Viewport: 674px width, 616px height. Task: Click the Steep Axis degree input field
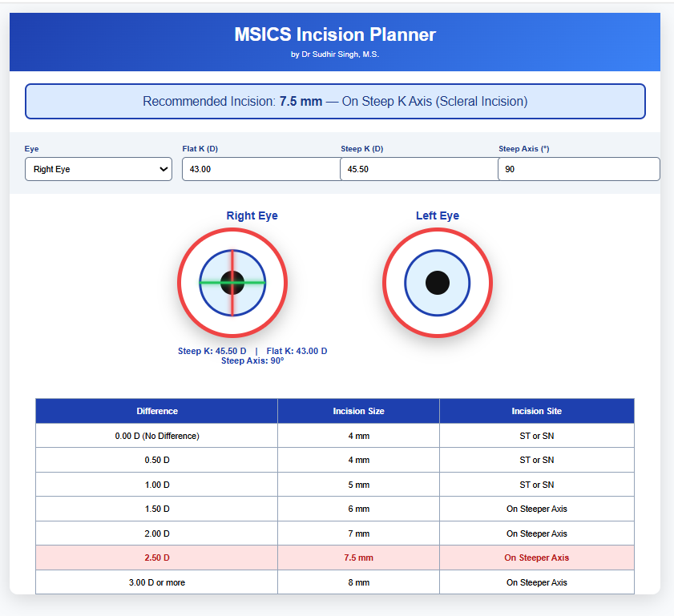[x=578, y=169]
